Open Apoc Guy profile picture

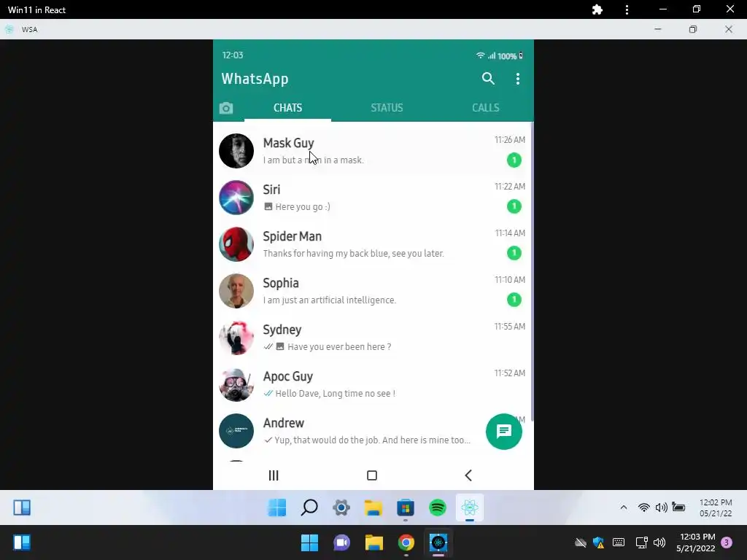[236, 384]
